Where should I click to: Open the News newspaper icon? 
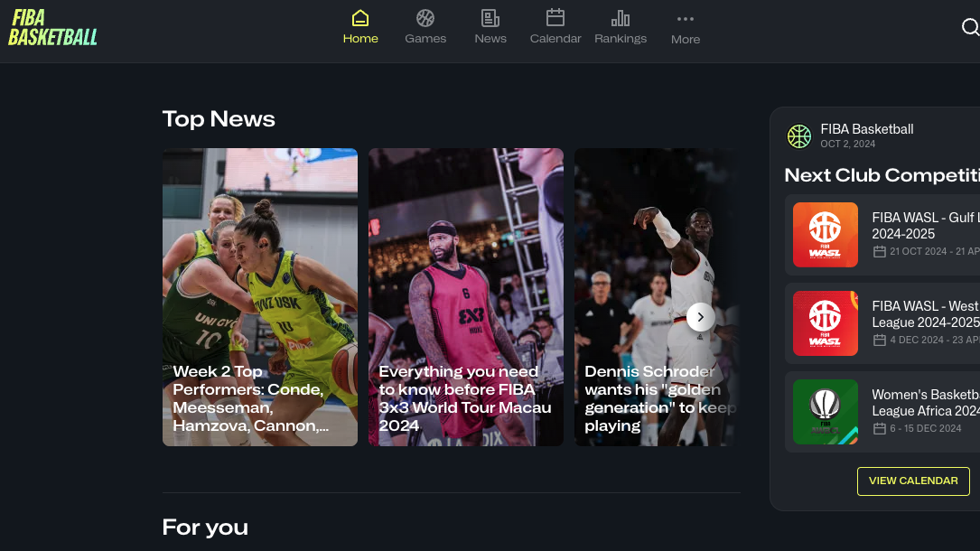(x=490, y=18)
